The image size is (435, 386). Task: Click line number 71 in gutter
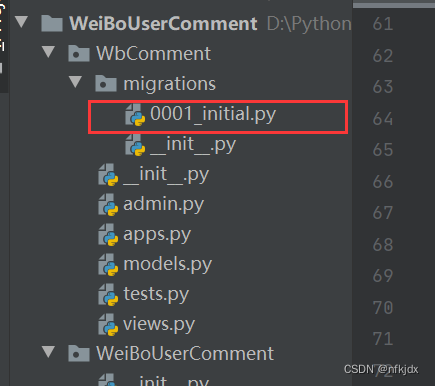383,339
